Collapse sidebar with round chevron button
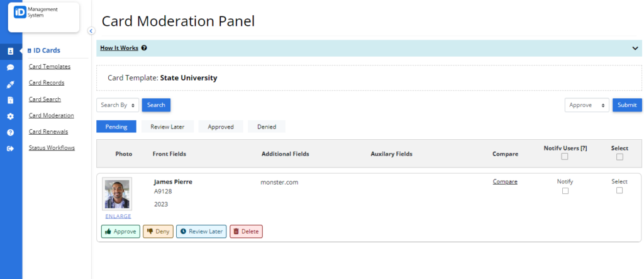Viewport: 644px width, 279px height. coord(91,30)
